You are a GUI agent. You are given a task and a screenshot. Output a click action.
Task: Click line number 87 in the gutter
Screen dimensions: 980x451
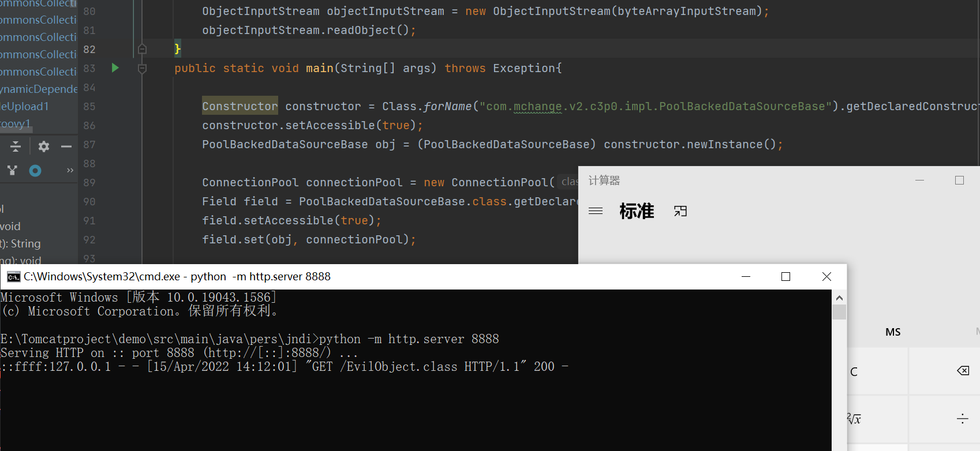pos(89,144)
